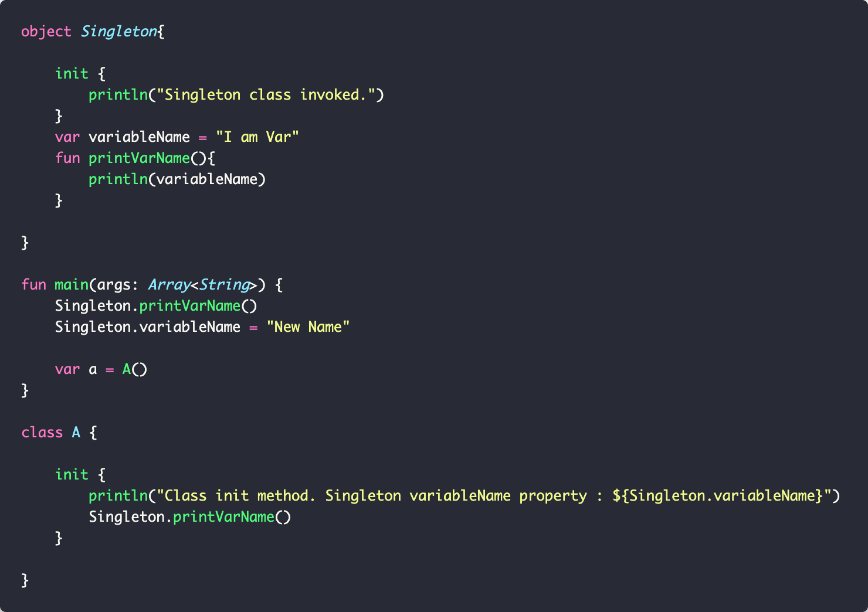
Task: Click the init keyword inside Singleton object
Action: click(x=72, y=74)
